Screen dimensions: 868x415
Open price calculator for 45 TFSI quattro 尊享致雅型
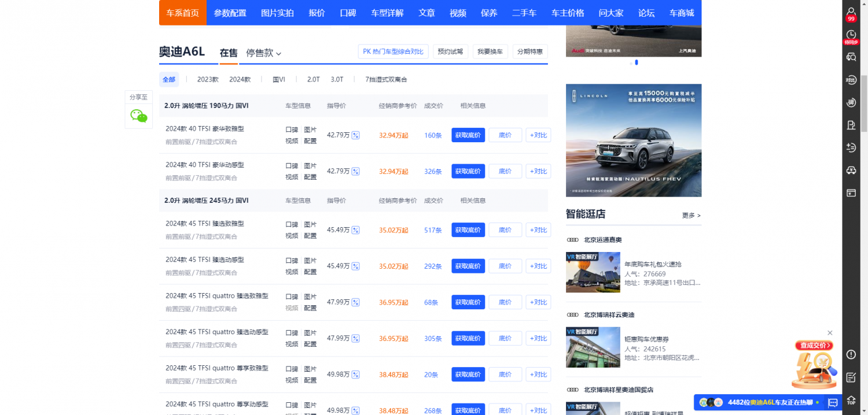[x=356, y=375]
